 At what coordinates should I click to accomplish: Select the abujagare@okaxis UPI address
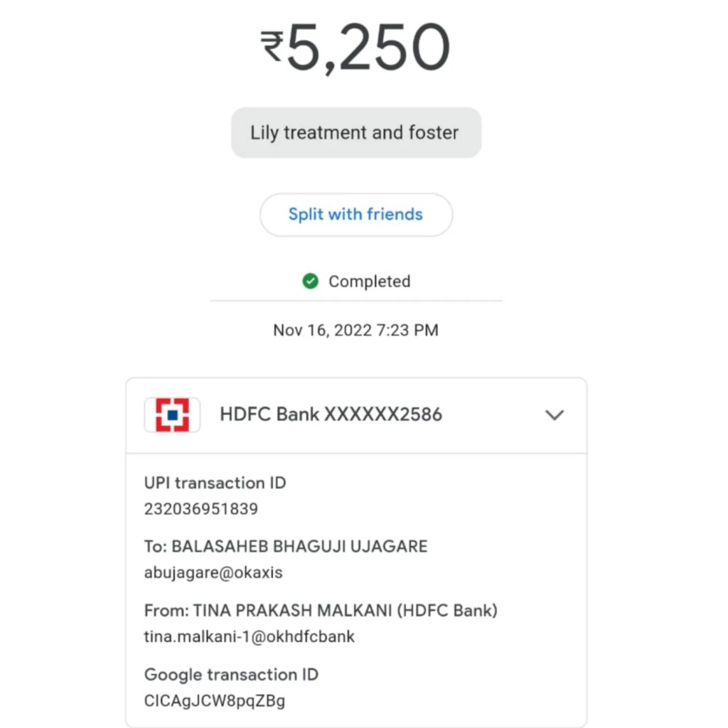coord(213,573)
